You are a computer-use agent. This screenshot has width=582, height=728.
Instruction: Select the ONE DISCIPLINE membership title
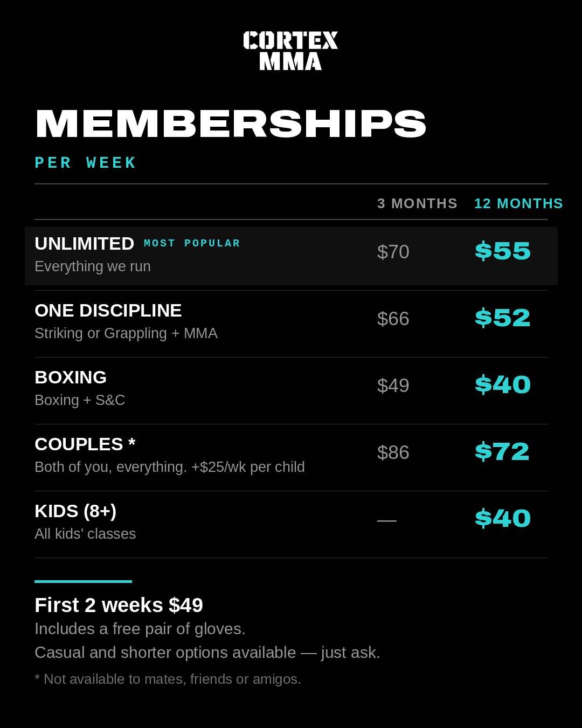tap(108, 311)
